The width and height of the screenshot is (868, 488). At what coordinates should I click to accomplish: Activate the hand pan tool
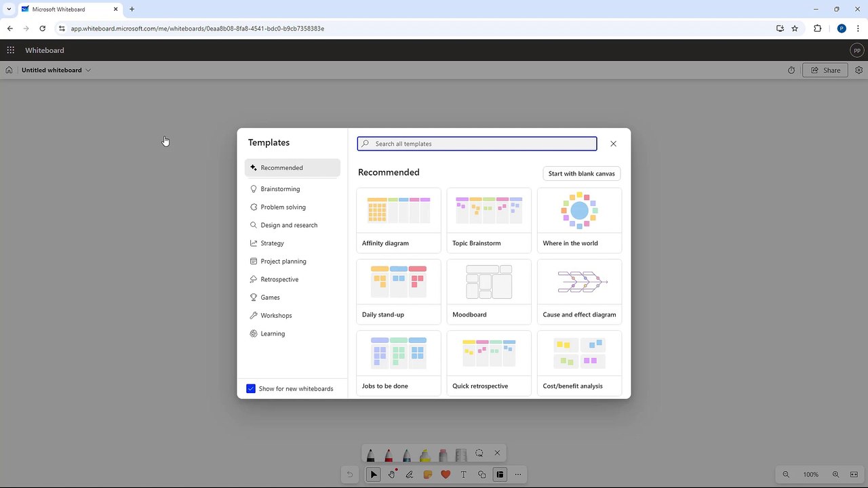pyautogui.click(x=391, y=474)
